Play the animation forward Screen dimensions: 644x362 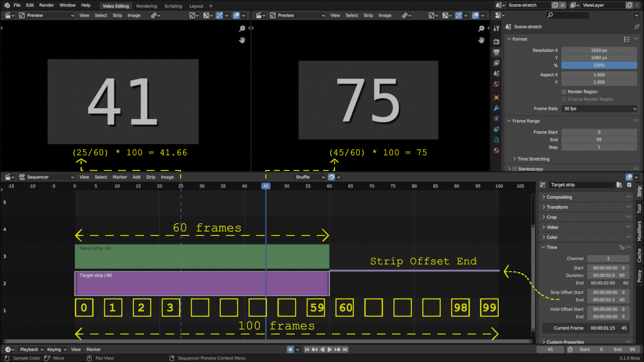(x=330, y=349)
